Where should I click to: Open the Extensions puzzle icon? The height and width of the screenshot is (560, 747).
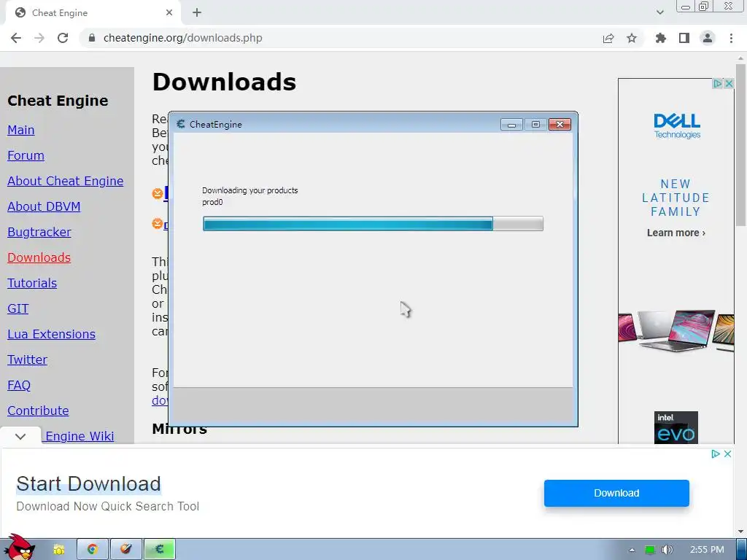(x=661, y=38)
